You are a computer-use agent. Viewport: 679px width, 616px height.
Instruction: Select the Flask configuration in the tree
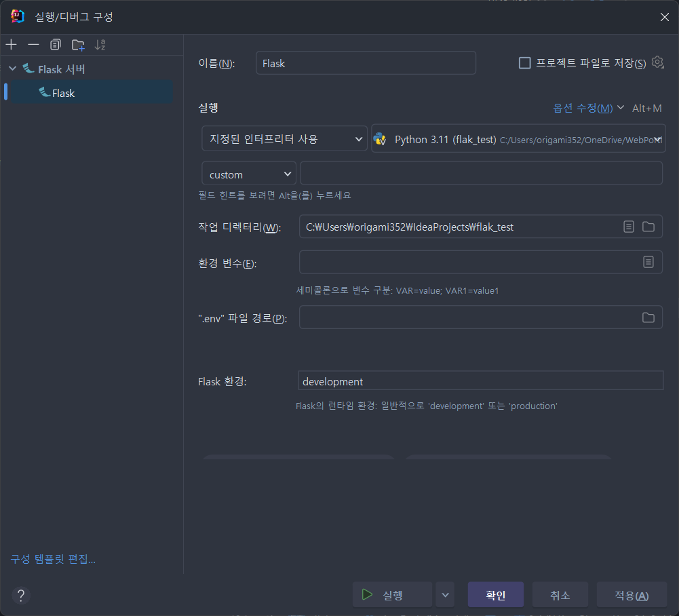pyautogui.click(x=92, y=92)
